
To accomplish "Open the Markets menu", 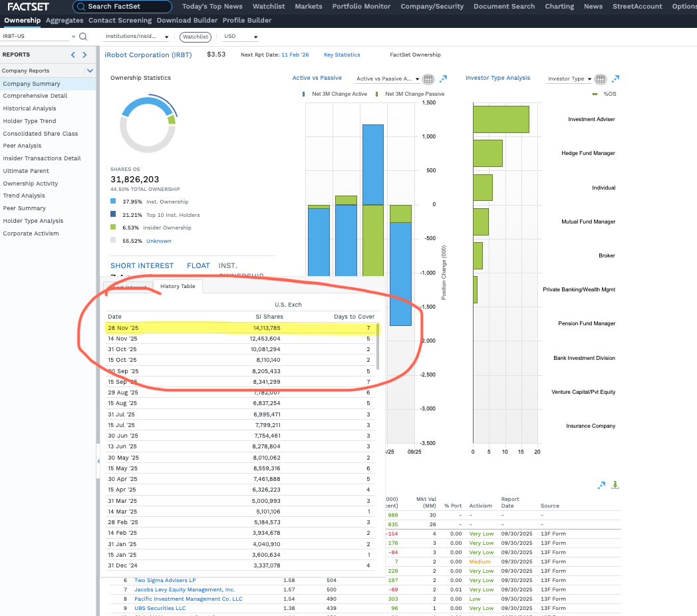I will click(309, 7).
